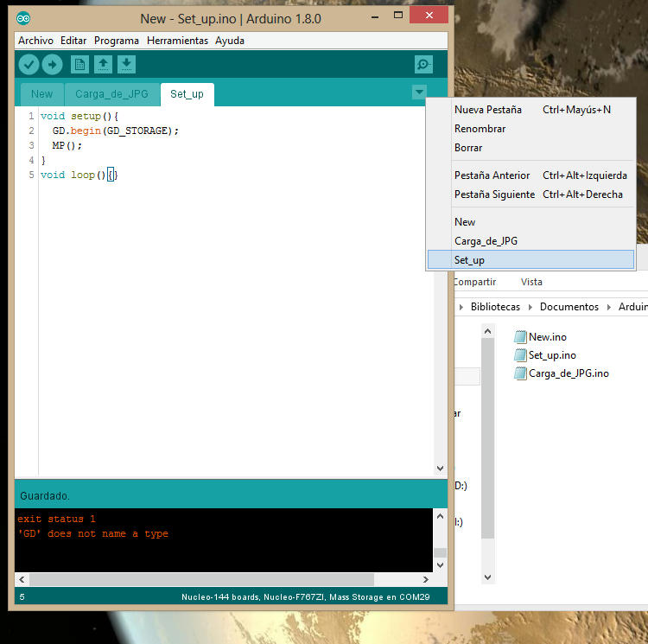Image resolution: width=648 pixels, height=644 pixels.
Task: Click the Bibliotecas breadcrumb in Explorer
Action: (495, 307)
